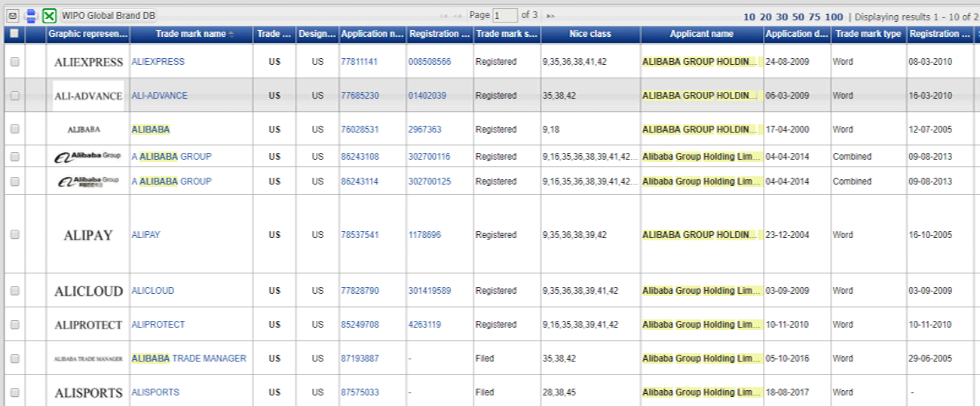The height and width of the screenshot is (406, 980).
Task: Click the ALISPORTS graphic representation thumbnail
Action: (x=88, y=392)
